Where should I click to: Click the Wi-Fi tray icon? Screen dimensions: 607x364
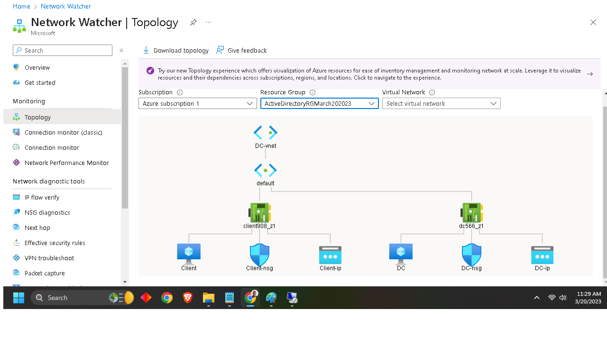coord(552,298)
